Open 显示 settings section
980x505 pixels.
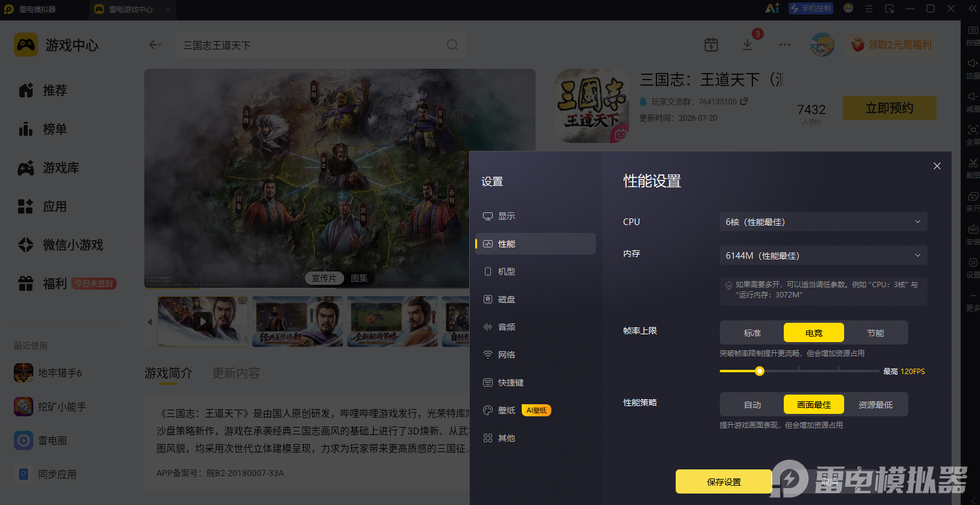click(x=536, y=216)
